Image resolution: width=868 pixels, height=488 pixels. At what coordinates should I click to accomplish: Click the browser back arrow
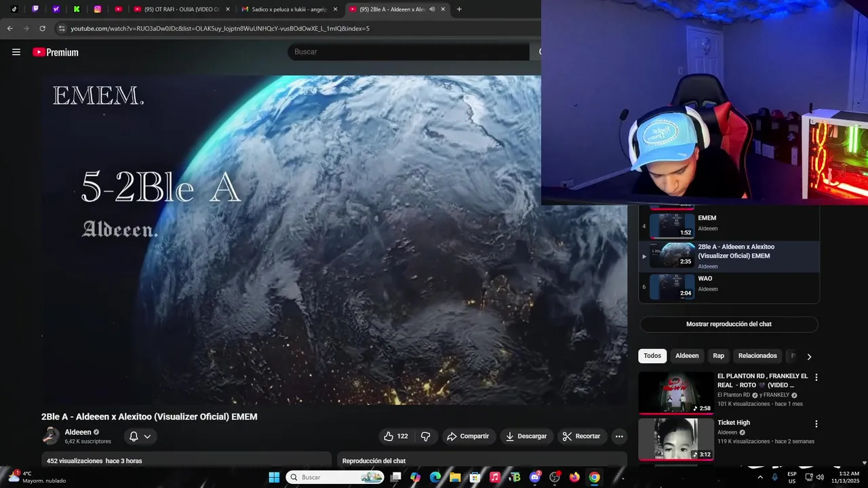(10, 28)
